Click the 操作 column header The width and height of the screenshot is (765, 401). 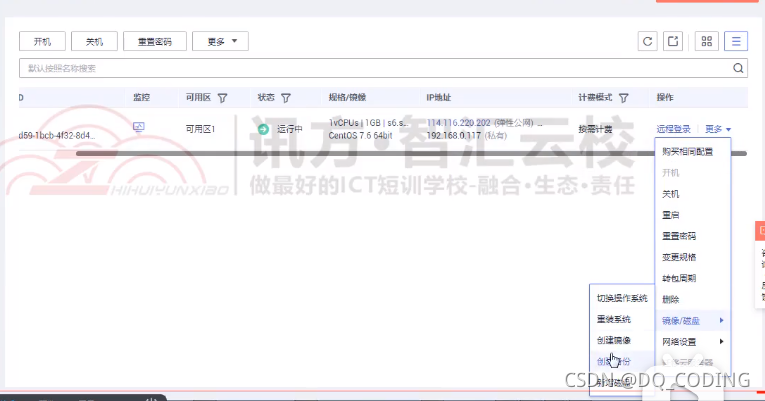(664, 98)
